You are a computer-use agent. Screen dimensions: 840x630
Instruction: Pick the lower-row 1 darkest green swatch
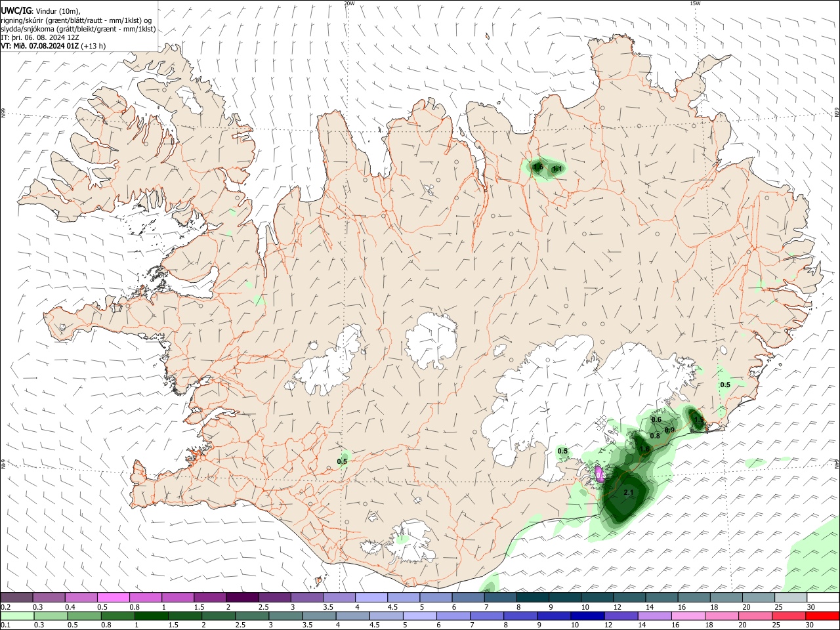pyautogui.click(x=151, y=616)
